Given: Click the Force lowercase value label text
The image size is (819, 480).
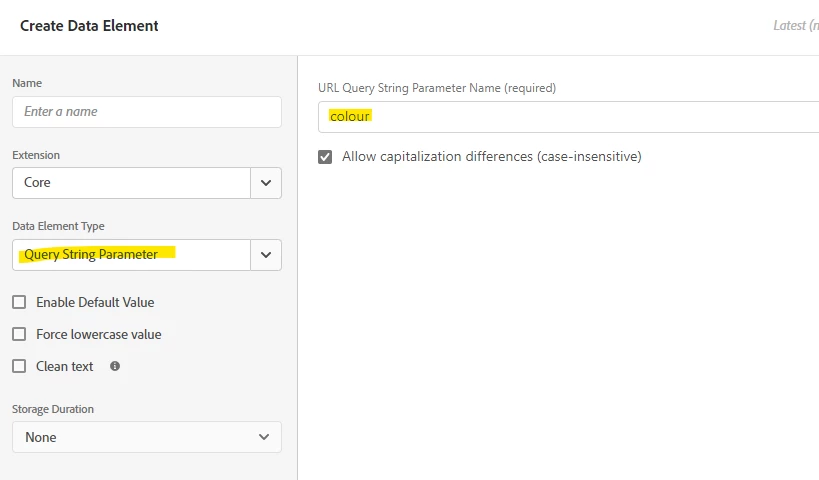Looking at the screenshot, I should tap(98, 334).
